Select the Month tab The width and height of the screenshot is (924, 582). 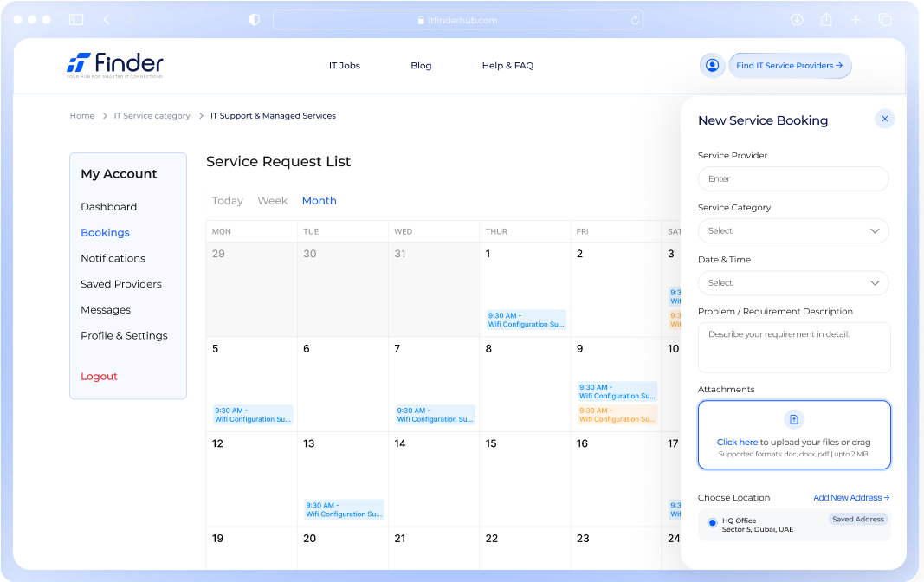pos(320,201)
